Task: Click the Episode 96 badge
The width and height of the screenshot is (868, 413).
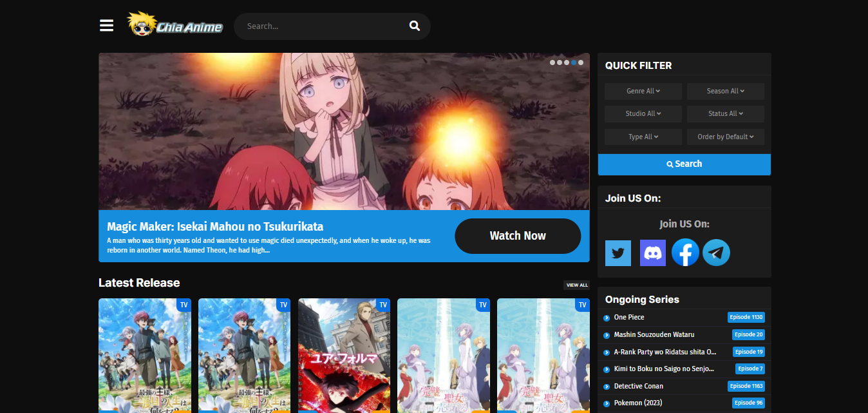Action: coord(748,403)
